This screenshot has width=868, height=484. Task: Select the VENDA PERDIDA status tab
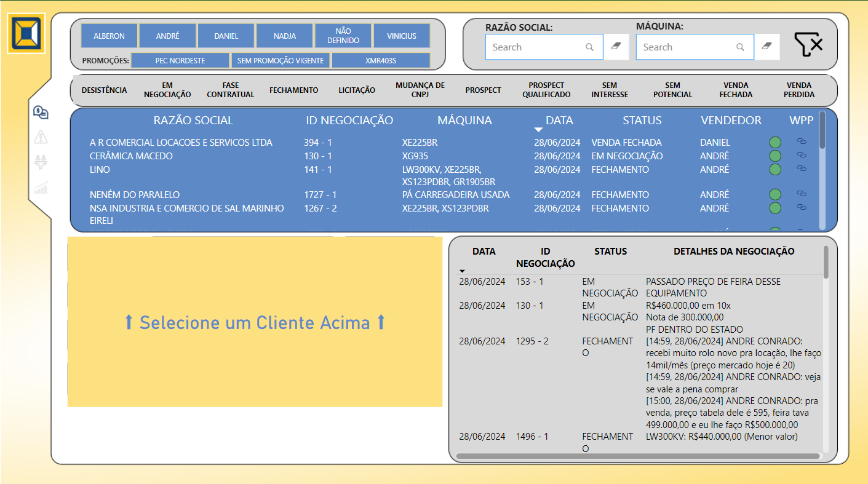[799, 90]
